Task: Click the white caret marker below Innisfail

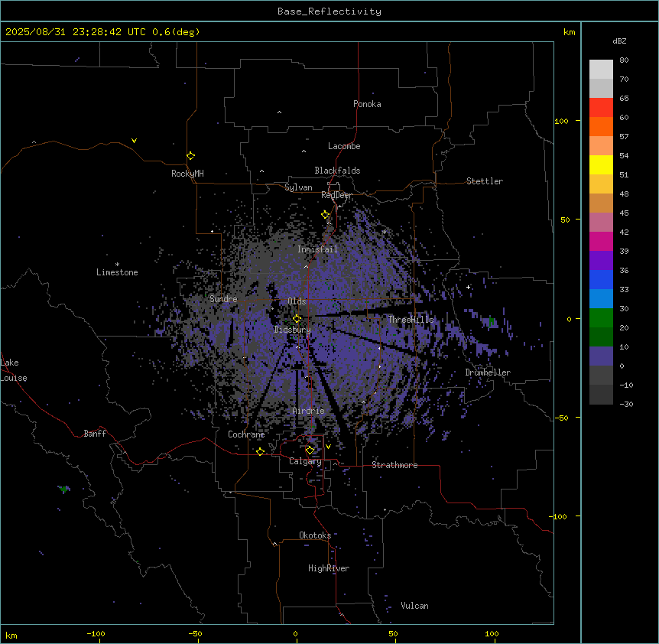Action: (306, 267)
